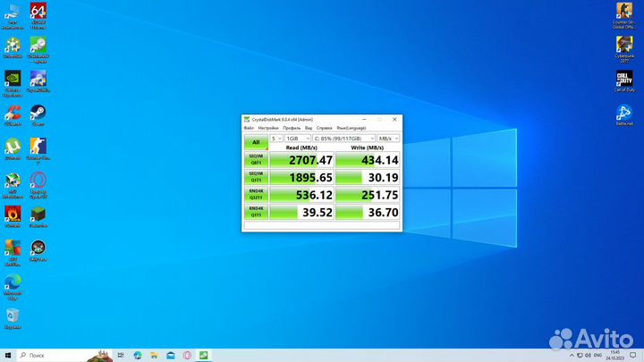Click the empty comment field in CrystalDiskMark
Screen dimensions: 644x362
point(322,225)
